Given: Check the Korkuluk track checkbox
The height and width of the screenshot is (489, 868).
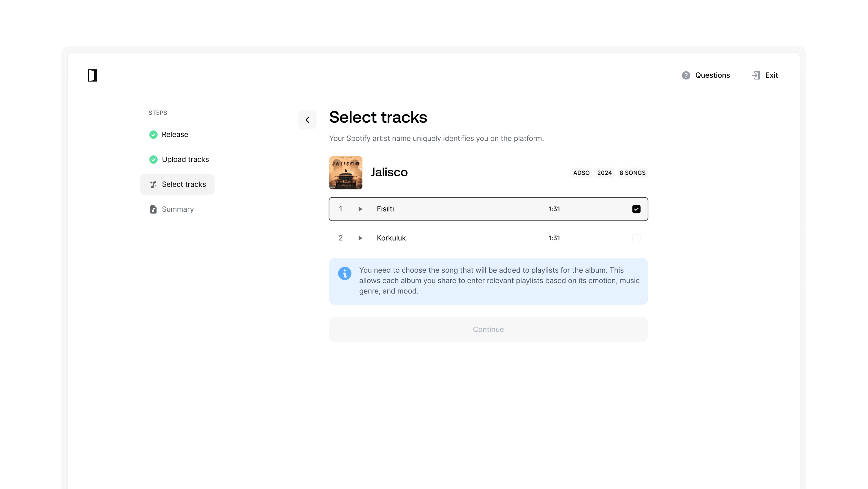Looking at the screenshot, I should tap(636, 238).
